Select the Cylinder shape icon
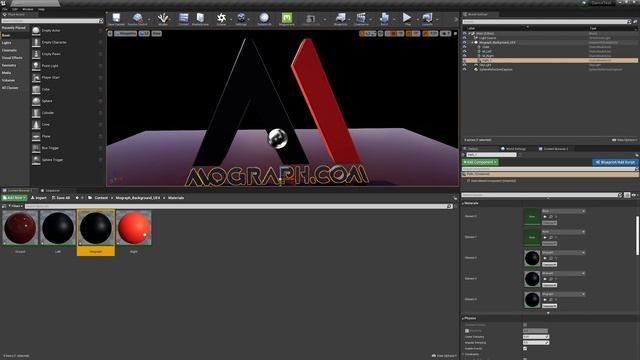Image resolution: width=640 pixels, height=360 pixels. [x=36, y=113]
